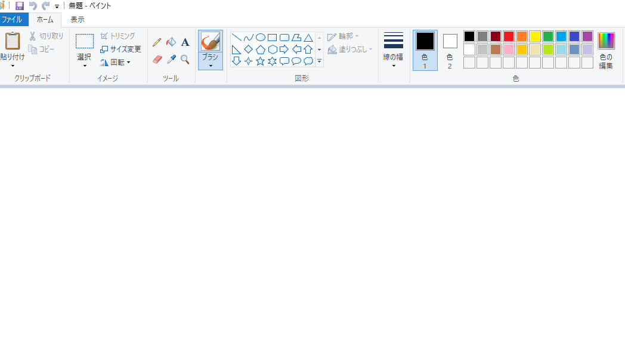Viewport: 625px width, 364px height.
Task: Pick the red color swatch
Action: coord(509,36)
